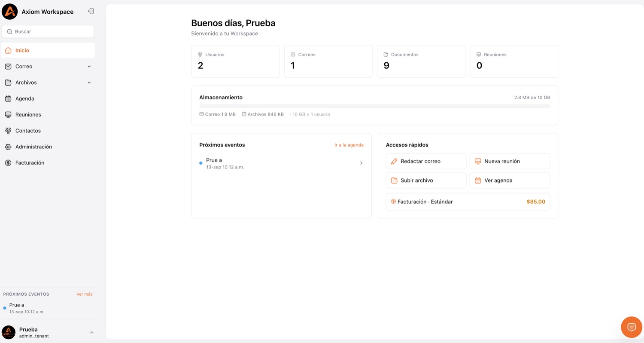Image resolution: width=644 pixels, height=343 pixels.
Task: Click the logout icon beside Axiom Workspace
Action: pos(91,11)
